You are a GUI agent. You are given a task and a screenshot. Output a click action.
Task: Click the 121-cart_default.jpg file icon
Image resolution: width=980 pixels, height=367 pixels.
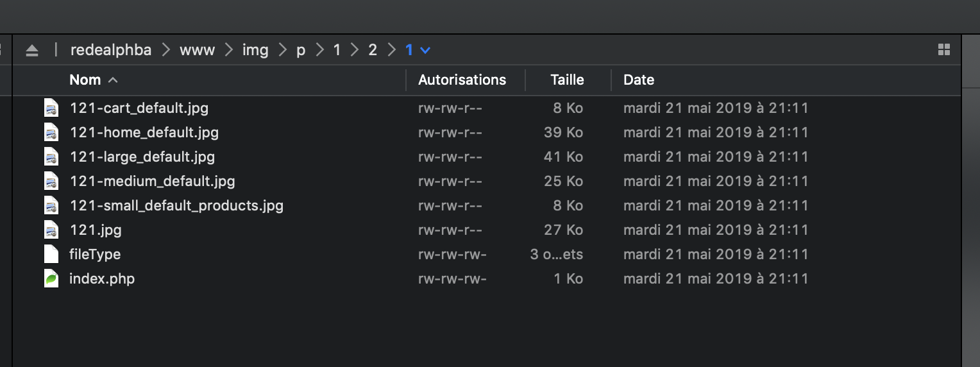tap(51, 108)
